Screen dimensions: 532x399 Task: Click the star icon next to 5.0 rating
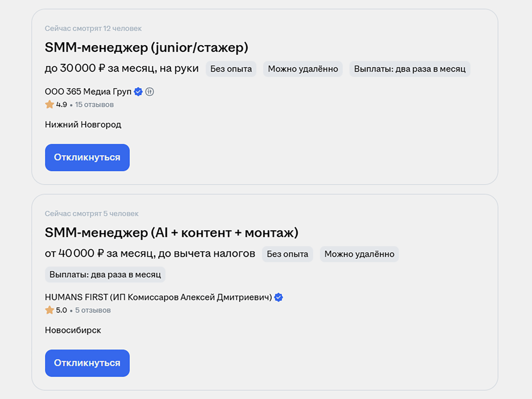pos(49,310)
